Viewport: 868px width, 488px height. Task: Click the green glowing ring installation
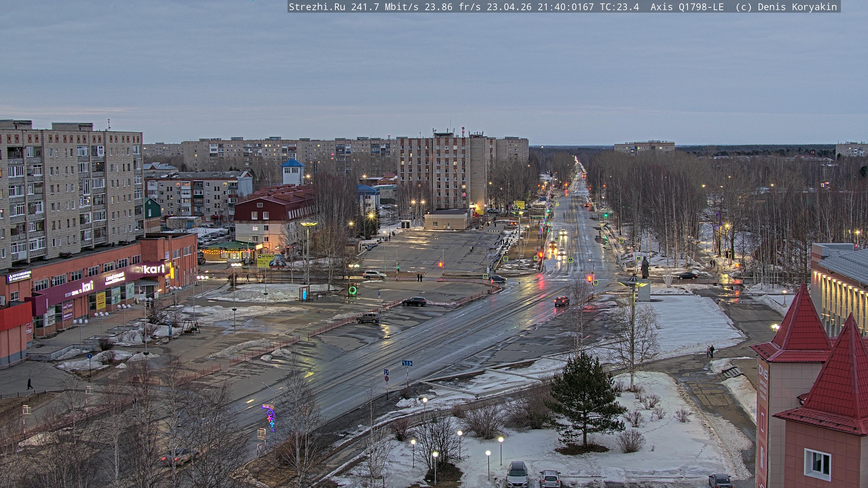pos(352,290)
